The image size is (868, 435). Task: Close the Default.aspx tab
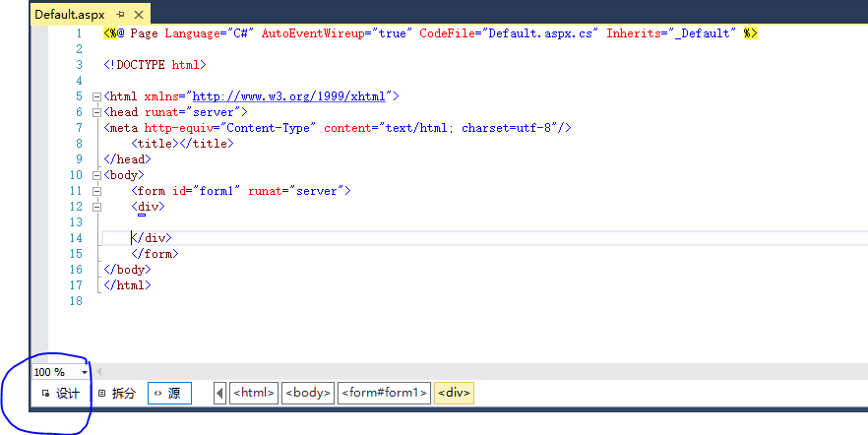[139, 15]
